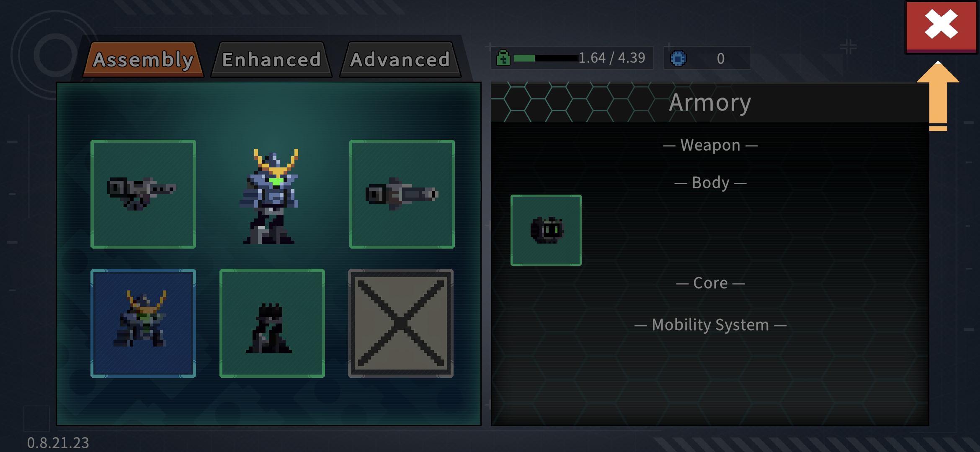Switch to the Enhanced tab
The width and height of the screenshot is (980, 452).
(271, 59)
